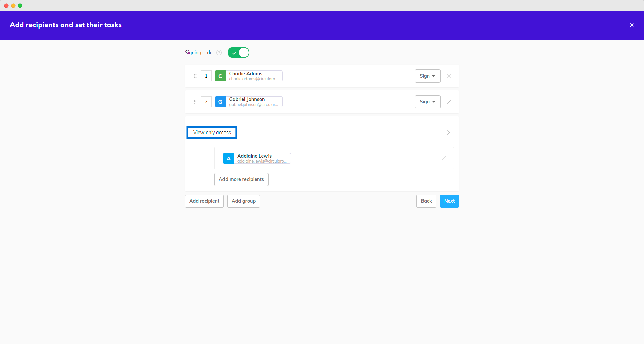The image size is (644, 344).
Task: Go Back to the previous step
Action: coord(426,201)
